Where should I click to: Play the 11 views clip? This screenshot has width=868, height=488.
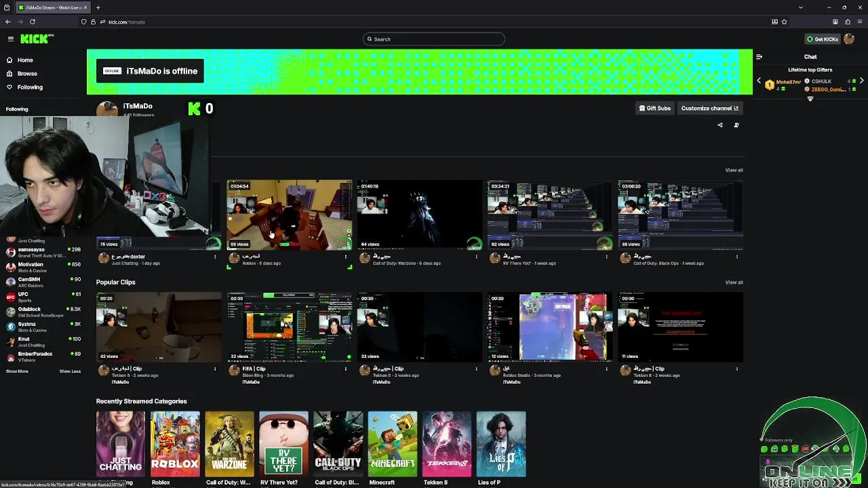point(680,327)
